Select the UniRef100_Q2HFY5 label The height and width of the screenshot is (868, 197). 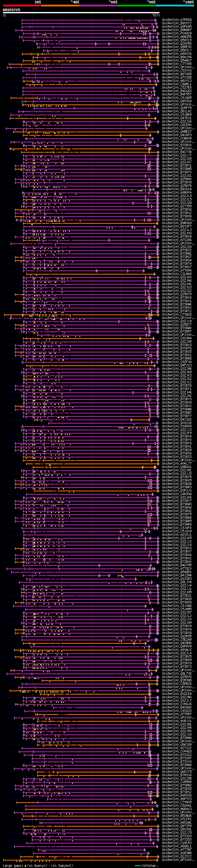click(x=177, y=108)
